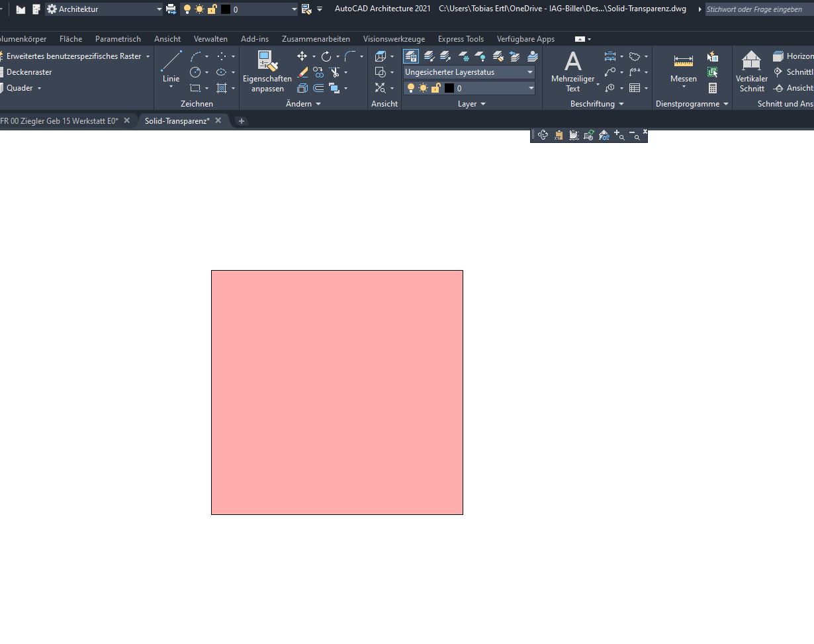Open Quader dropdown arrow
Viewport: 814px width, 644px height.
click(39, 88)
